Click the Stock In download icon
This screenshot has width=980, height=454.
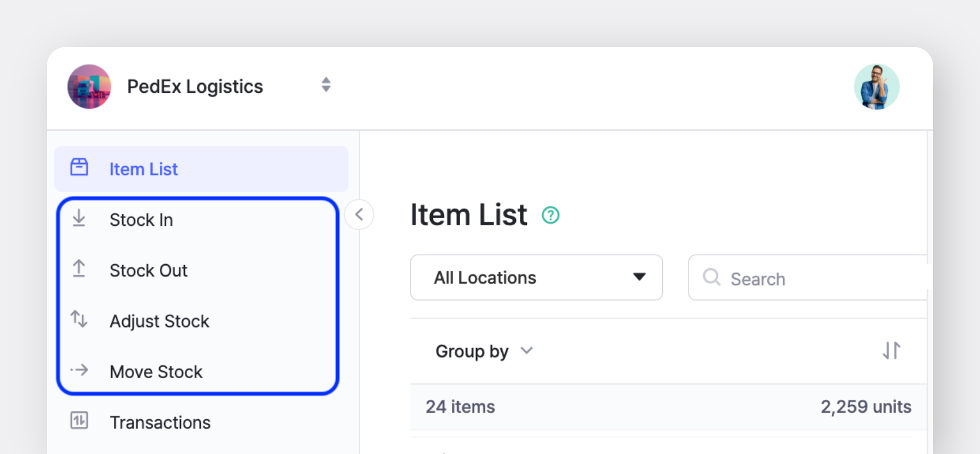click(x=79, y=218)
